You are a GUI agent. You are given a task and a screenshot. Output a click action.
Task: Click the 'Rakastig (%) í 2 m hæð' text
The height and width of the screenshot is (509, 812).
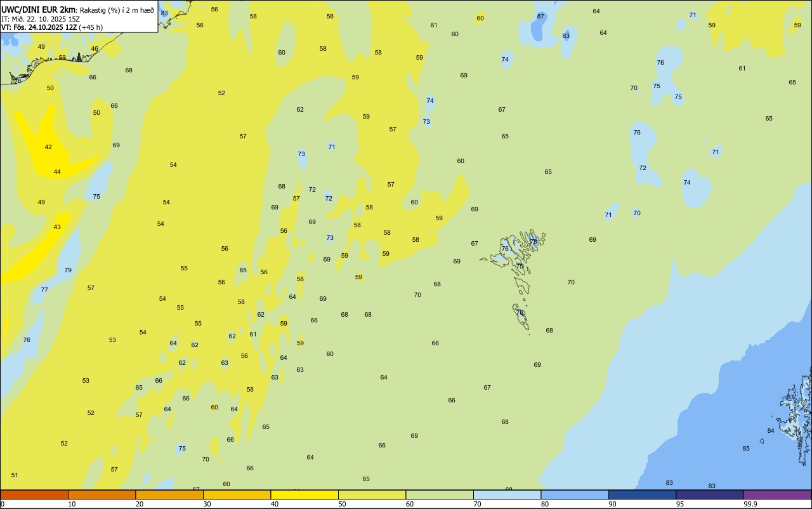[x=117, y=10]
